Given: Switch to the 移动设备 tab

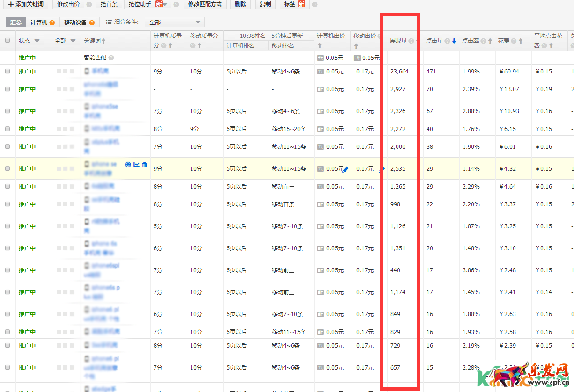Looking at the screenshot, I should [x=80, y=22].
